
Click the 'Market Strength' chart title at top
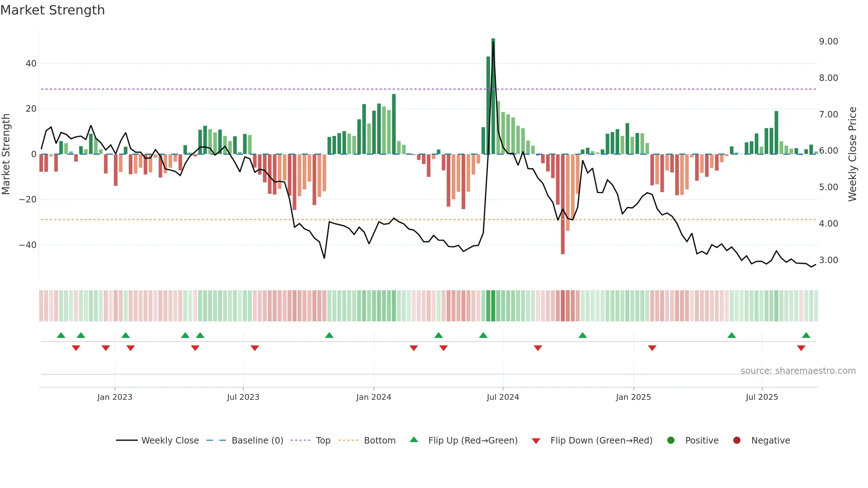coord(52,10)
